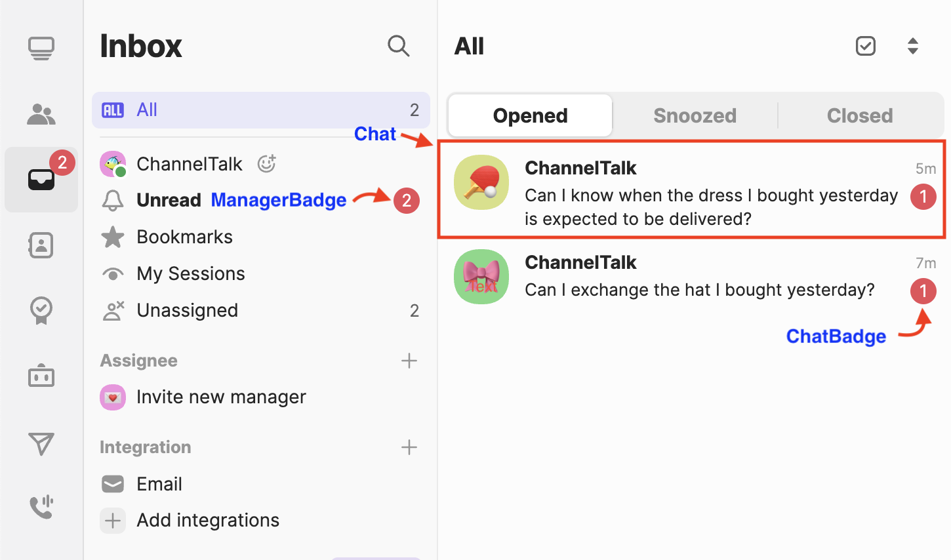Click the unread badge on hat chat

tap(923, 291)
